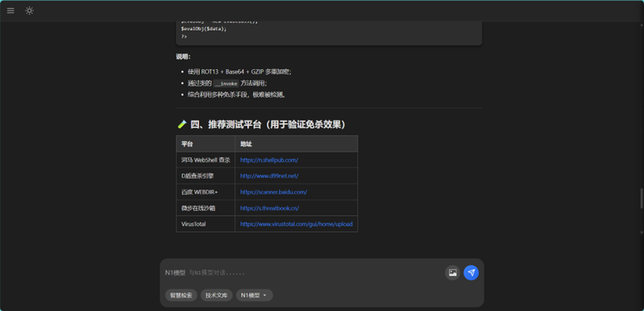The height and width of the screenshot is (311, 644).
Task: Open the scanner.baidu.com link
Action: click(273, 192)
